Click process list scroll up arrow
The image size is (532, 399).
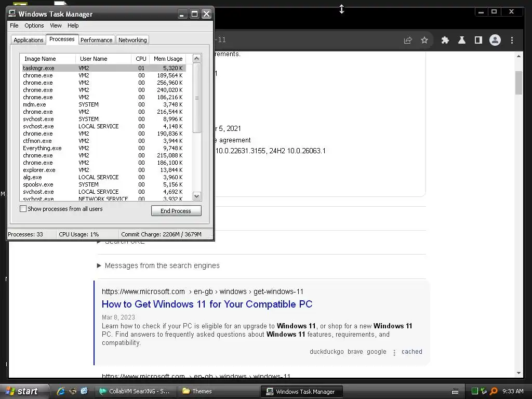point(197,59)
